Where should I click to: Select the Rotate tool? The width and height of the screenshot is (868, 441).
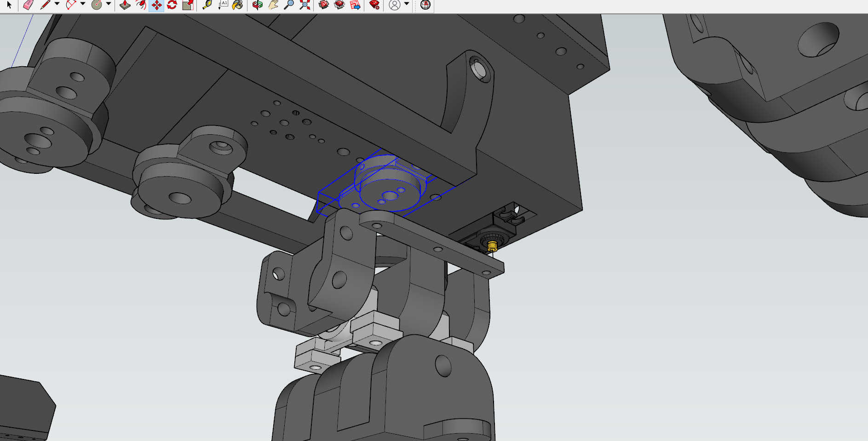click(172, 5)
